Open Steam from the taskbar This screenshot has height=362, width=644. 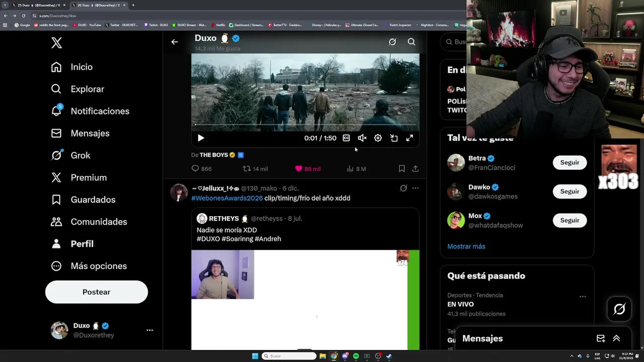tap(389, 356)
